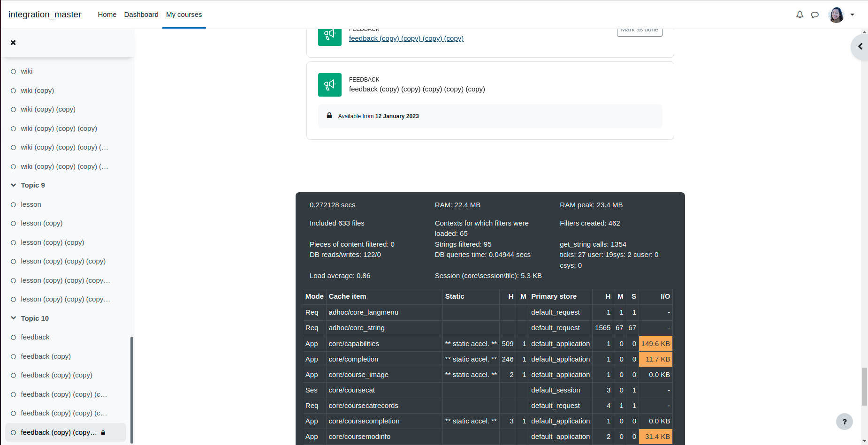This screenshot has width=868, height=445.
Task: Click the 11.7 KB I/O cell
Action: click(x=655, y=359)
